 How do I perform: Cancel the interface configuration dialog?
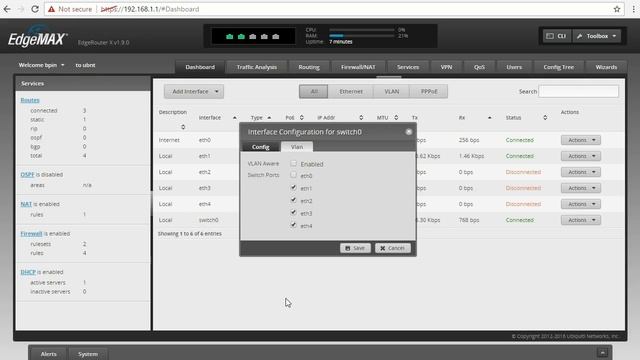(x=393, y=248)
